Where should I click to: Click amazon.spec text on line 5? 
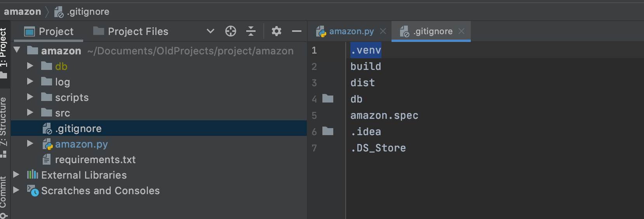pos(385,116)
